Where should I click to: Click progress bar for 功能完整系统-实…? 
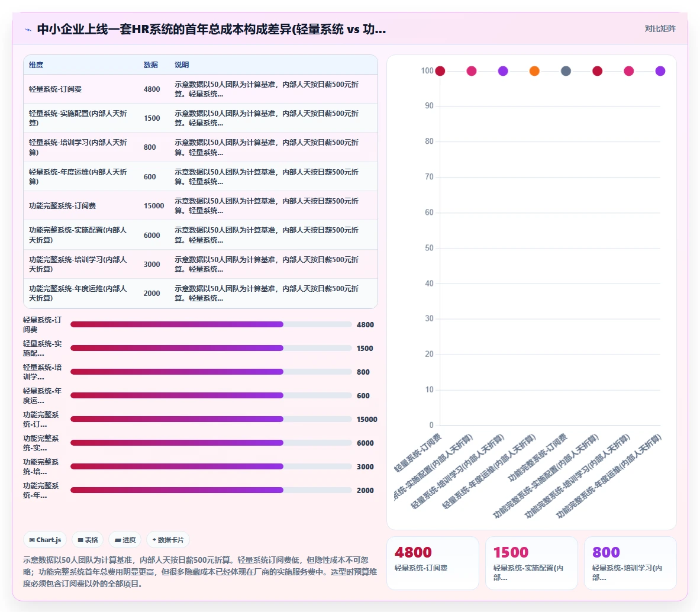coord(211,443)
